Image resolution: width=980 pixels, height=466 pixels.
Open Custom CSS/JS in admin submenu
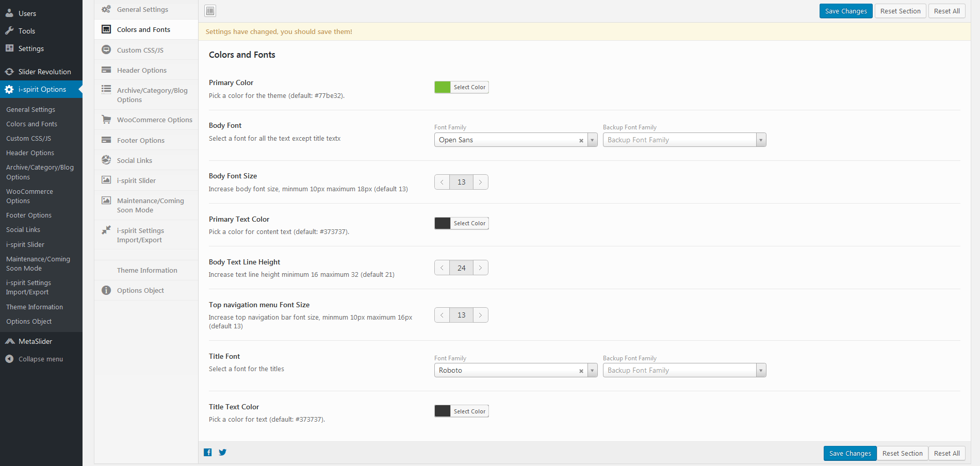28,138
